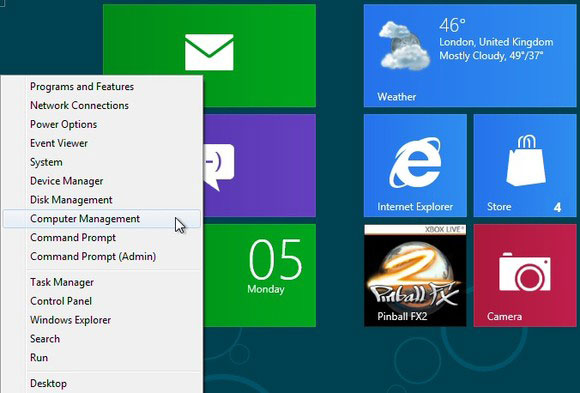Open the Camera tile
The height and width of the screenshot is (393, 580).
525,275
